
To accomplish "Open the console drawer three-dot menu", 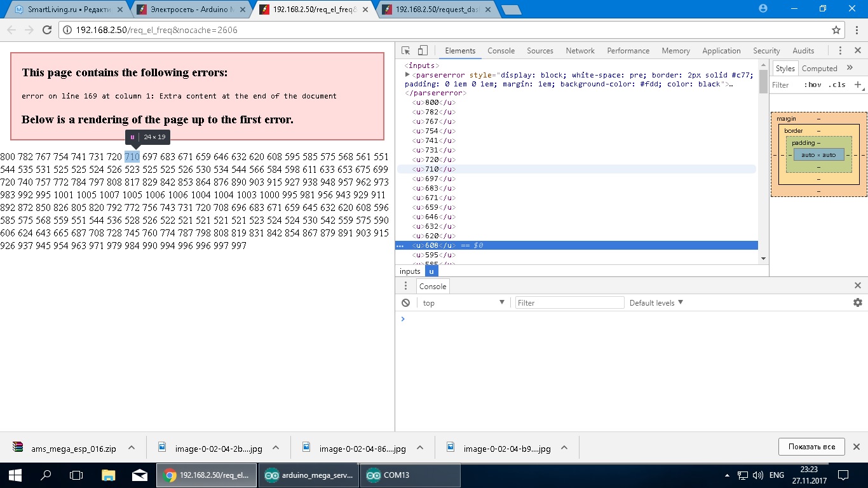I will 406,287.
